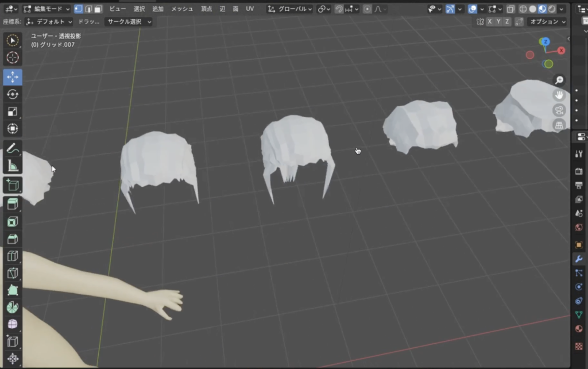The image size is (588, 369).
Task: Click the red X axis gizmo handle
Action: (561, 51)
